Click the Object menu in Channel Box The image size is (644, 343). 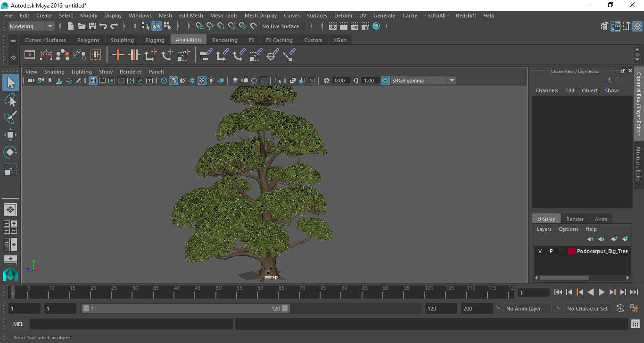pos(589,90)
